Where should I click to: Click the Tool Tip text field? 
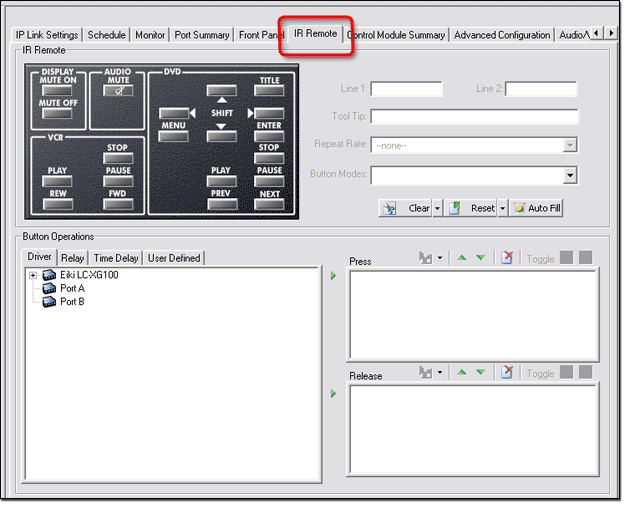pos(474,117)
